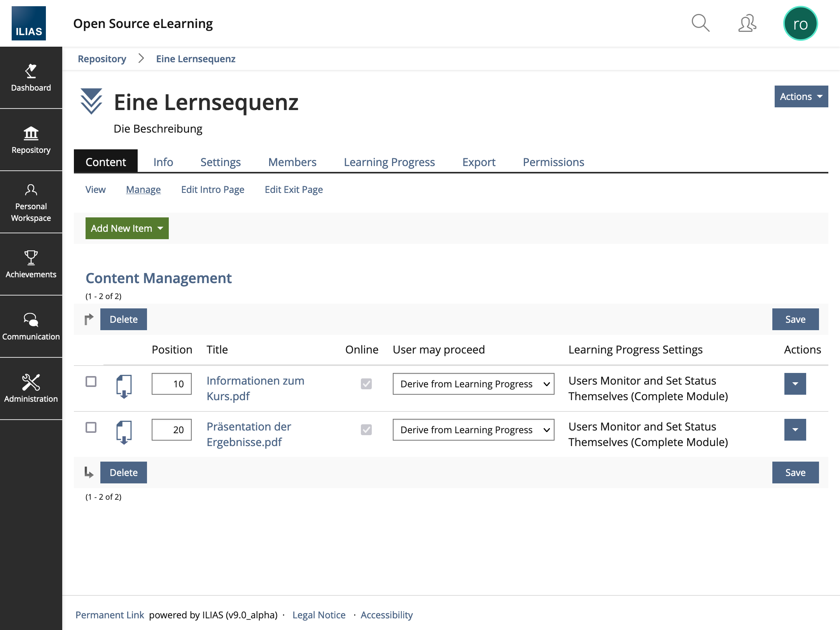Click position field showing 20
840x630 pixels.
click(171, 430)
